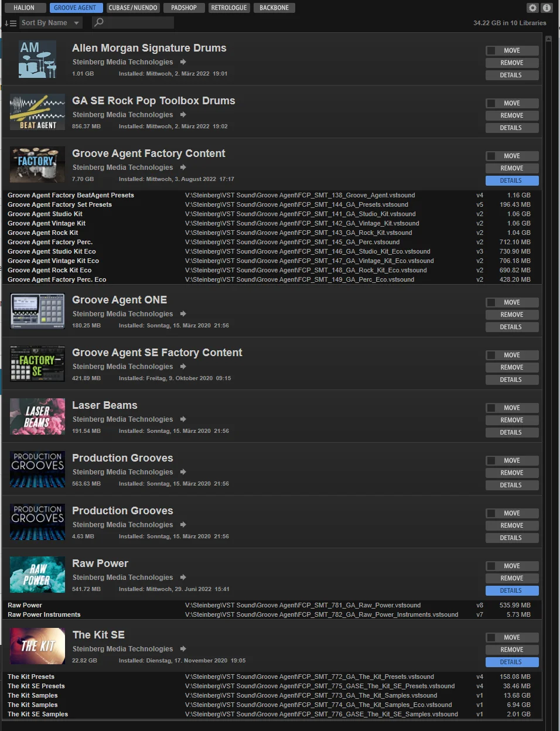Click the vendor arrow under Groove Agent Factory Content

(183, 168)
